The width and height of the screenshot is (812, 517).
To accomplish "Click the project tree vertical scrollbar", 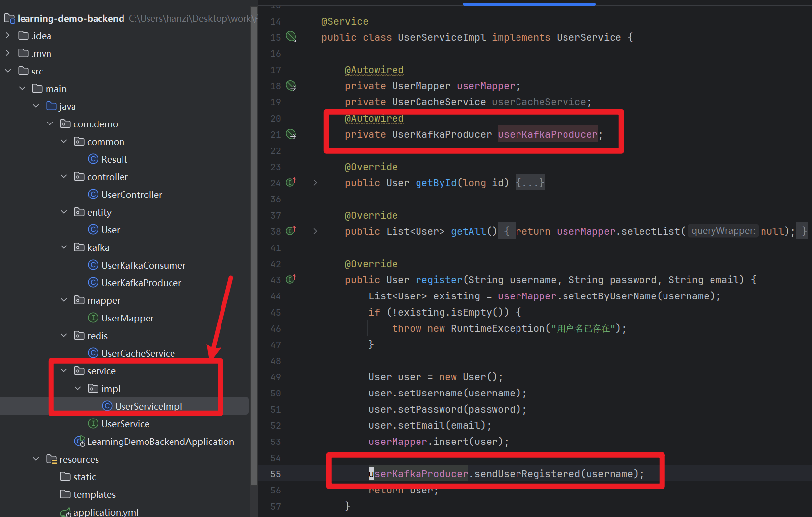I will (254, 245).
